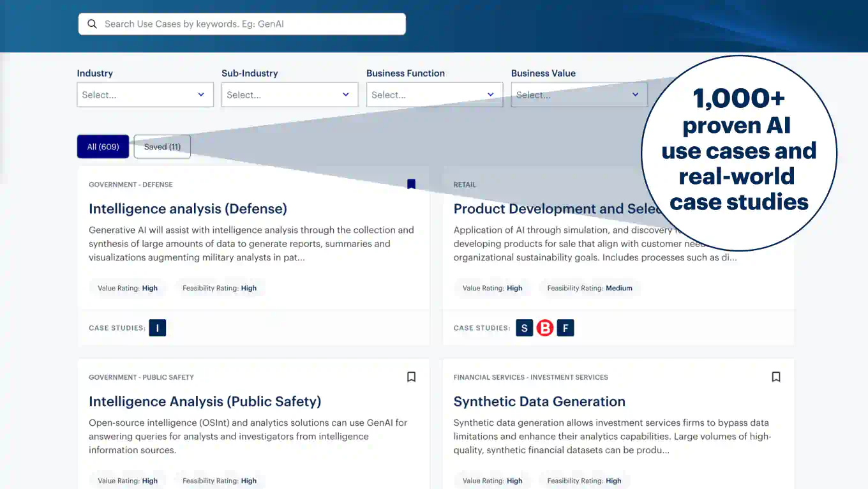Viewport: 868px width, 489px height.
Task: Click the search magnifying glass icon
Action: (x=92, y=24)
